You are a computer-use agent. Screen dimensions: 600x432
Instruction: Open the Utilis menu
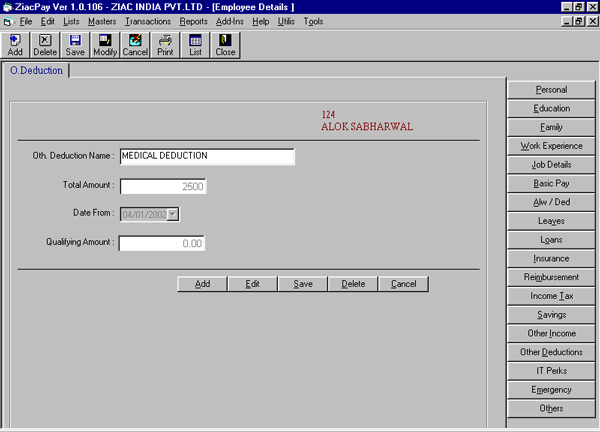pyautogui.click(x=286, y=21)
